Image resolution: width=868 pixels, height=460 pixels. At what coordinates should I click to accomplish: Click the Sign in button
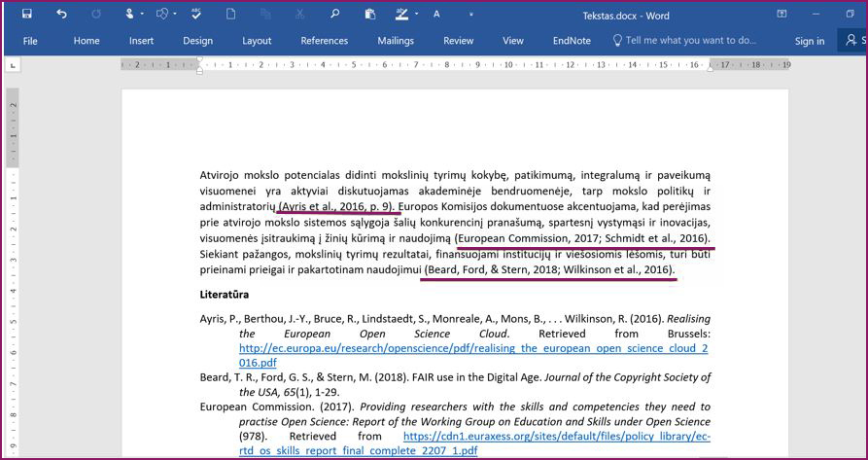pos(809,41)
